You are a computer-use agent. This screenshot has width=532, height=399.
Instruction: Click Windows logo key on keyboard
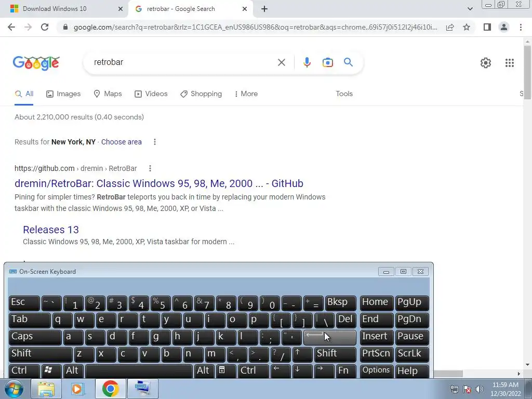pyautogui.click(x=51, y=371)
